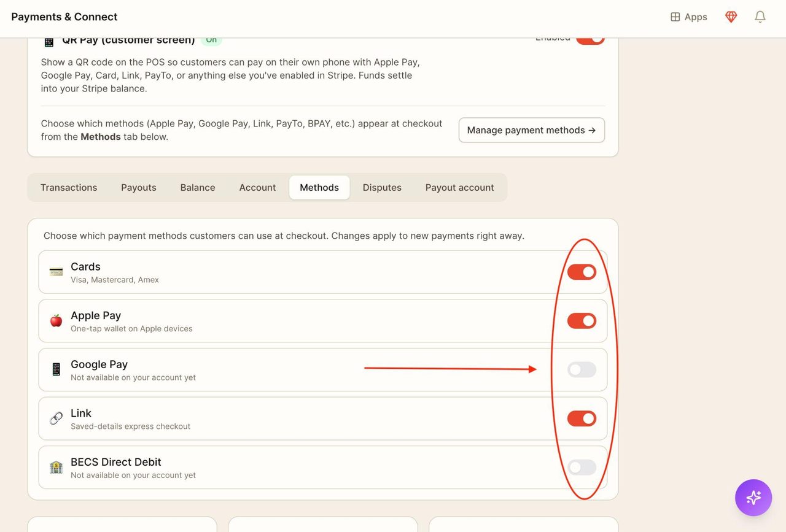
Task: Turn off the Apple Pay toggle
Action: (x=582, y=321)
